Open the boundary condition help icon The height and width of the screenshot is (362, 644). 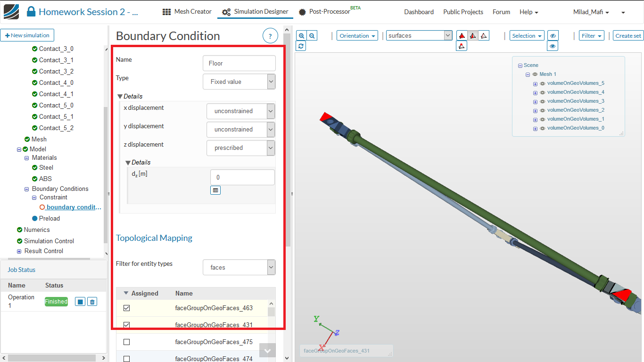[x=270, y=36]
